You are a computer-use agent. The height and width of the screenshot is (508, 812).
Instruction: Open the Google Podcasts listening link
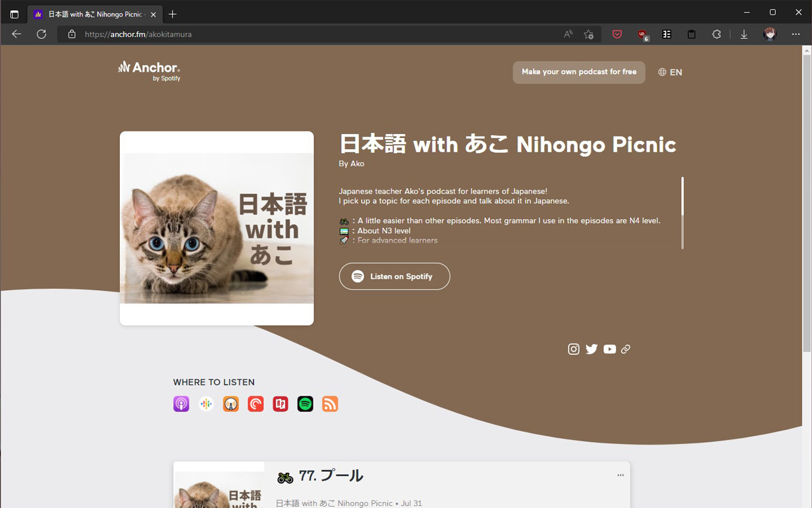[206, 404]
